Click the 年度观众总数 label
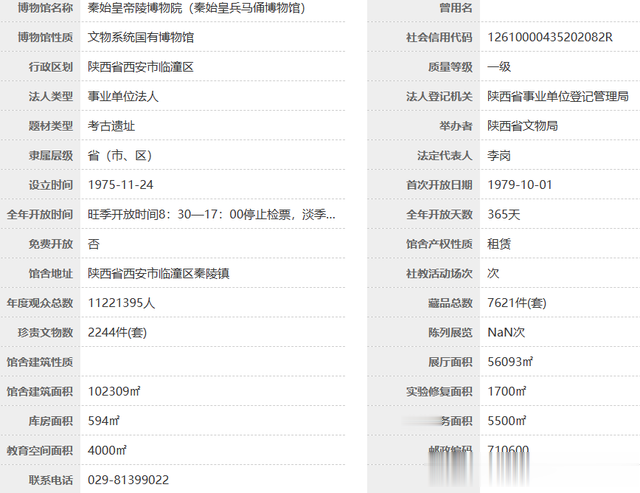Image resolution: width=640 pixels, height=493 pixels. (x=40, y=303)
